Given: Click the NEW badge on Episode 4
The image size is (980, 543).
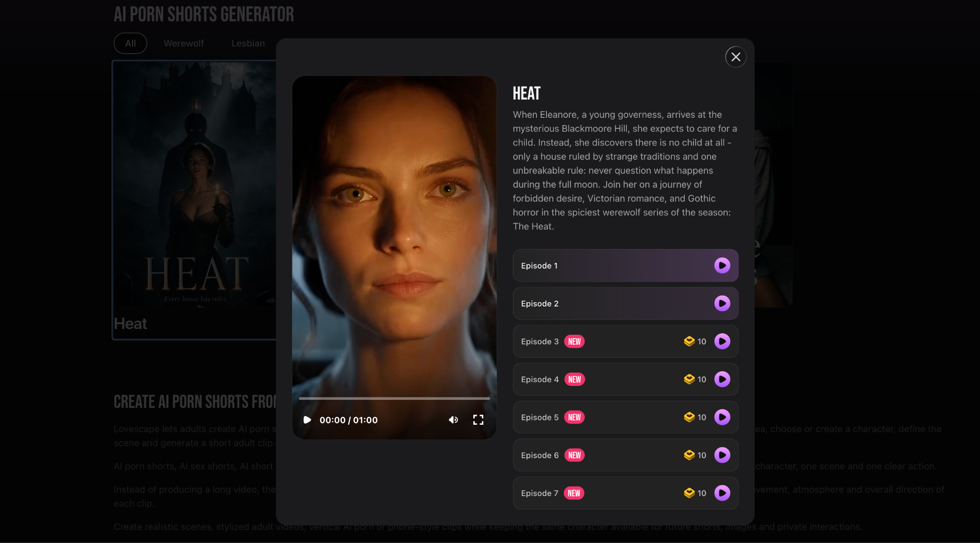Looking at the screenshot, I should [x=574, y=379].
